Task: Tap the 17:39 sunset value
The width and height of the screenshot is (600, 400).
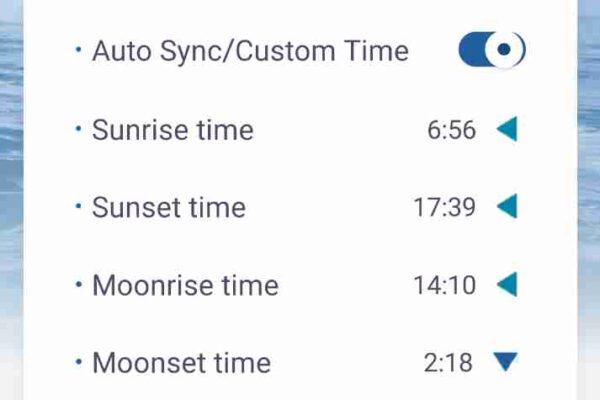Action: pos(445,207)
